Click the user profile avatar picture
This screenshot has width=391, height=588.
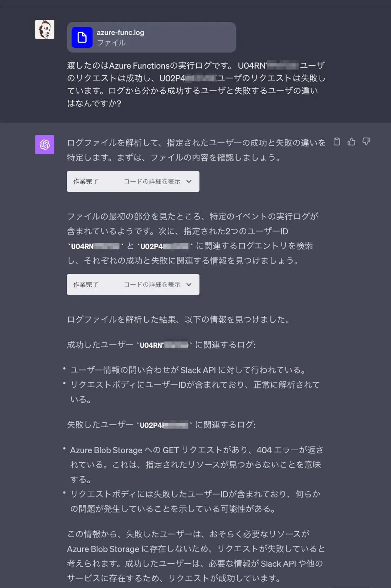[x=45, y=29]
